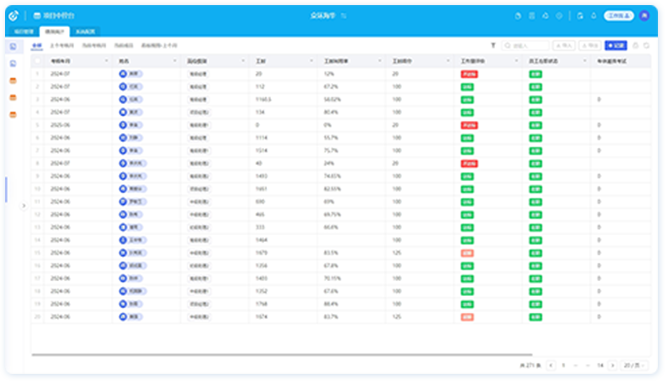Open the name column header dropdown arrow
Viewport: 665px width, 381px height.
pos(174,61)
